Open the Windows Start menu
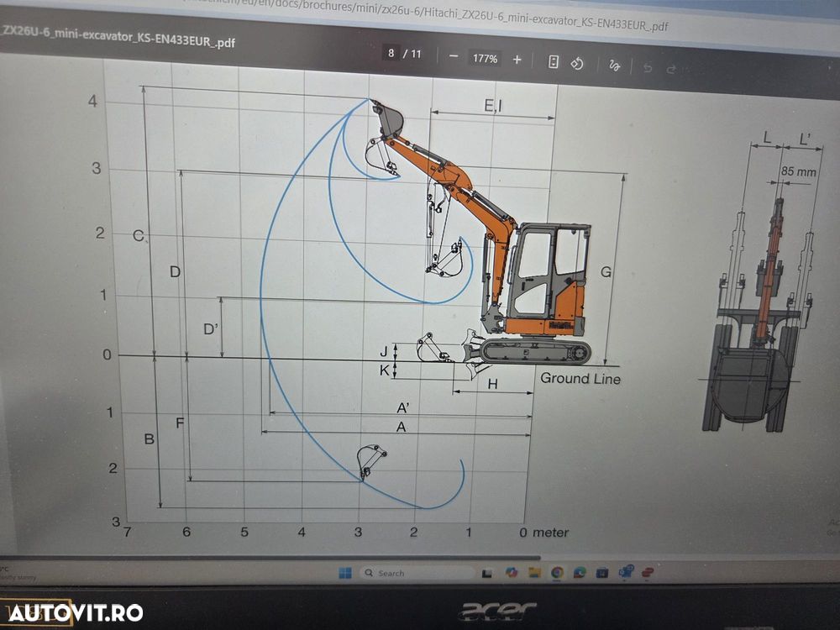Screen dimensions: 840x630 pyautogui.click(x=345, y=573)
